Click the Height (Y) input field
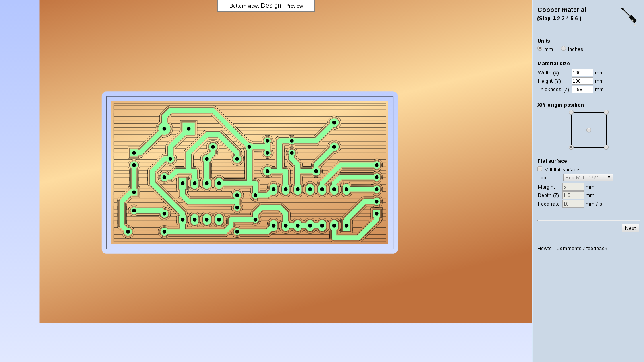The width and height of the screenshot is (644, 362). (x=582, y=81)
